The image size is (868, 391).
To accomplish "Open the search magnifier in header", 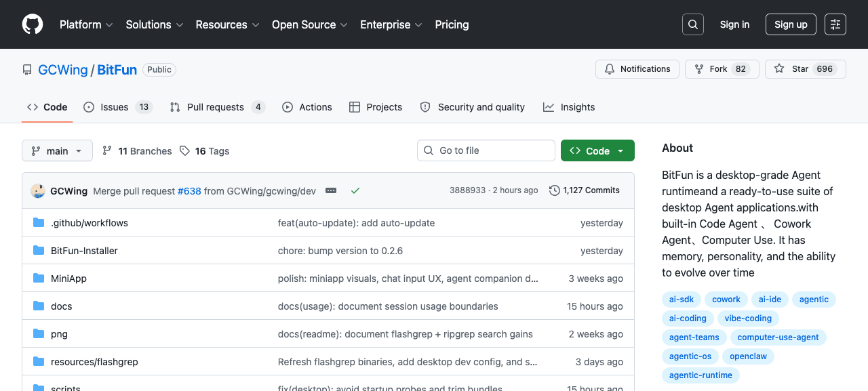I will (x=693, y=24).
